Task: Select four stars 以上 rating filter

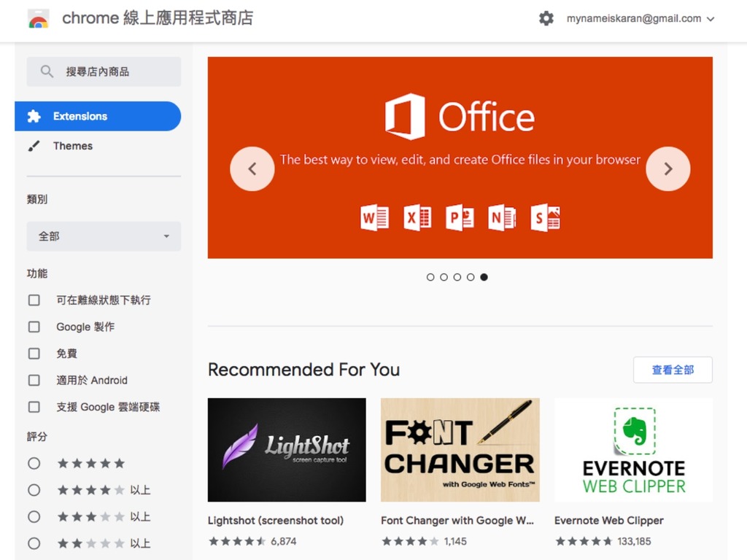Action: pos(34,490)
